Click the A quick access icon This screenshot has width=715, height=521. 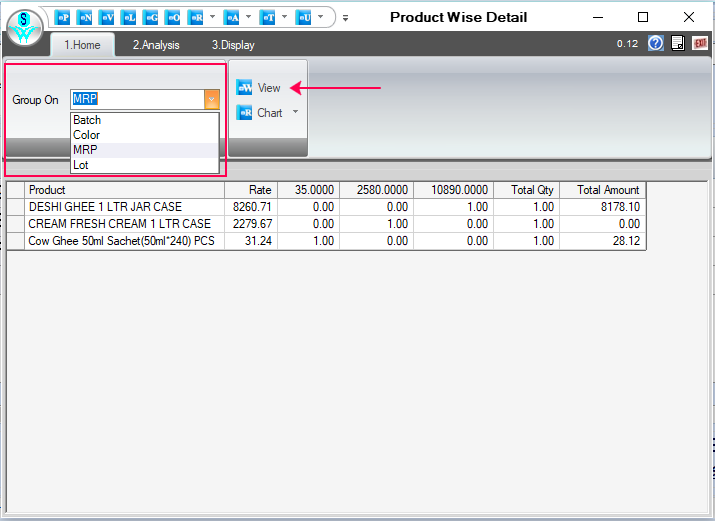231,18
